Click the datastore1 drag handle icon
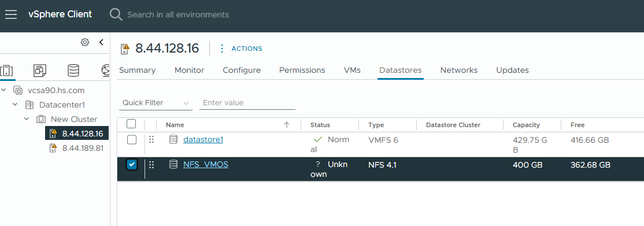The image size is (644, 226). 151,140
